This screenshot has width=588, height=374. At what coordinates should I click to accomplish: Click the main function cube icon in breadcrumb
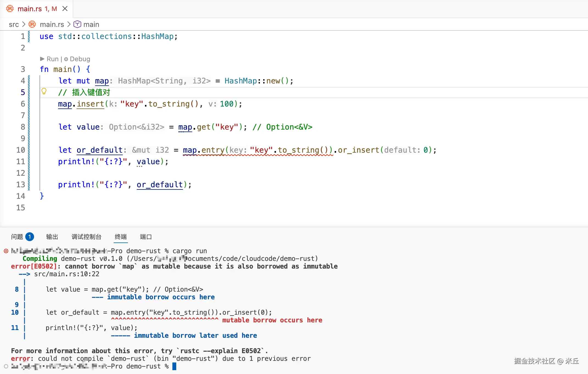point(77,24)
